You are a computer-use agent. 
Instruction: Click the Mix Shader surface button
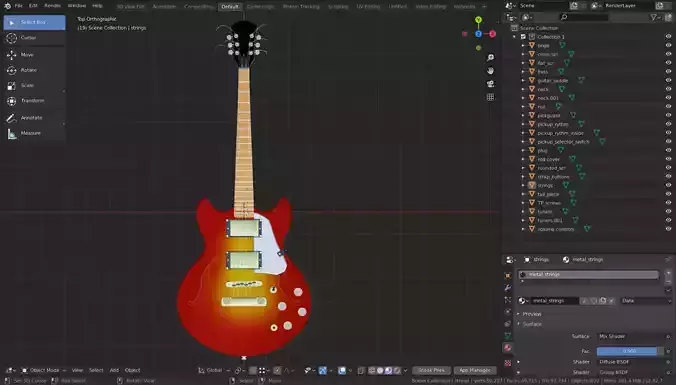[630, 336]
